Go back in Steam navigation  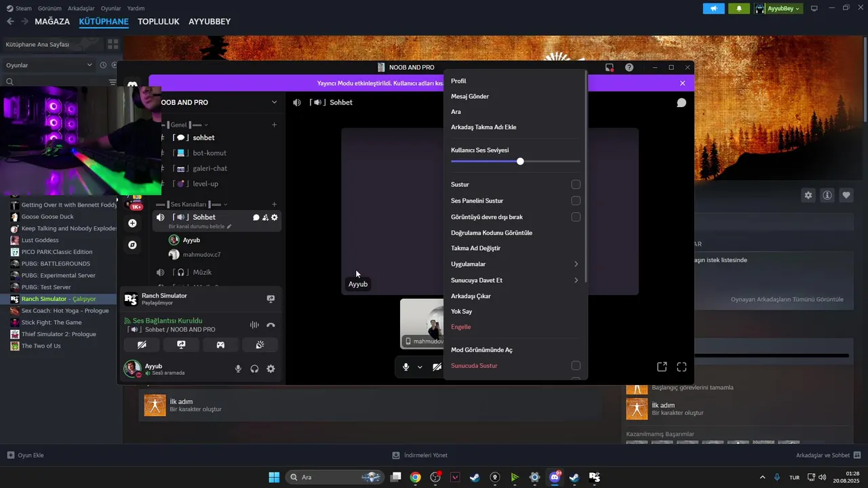click(x=10, y=22)
